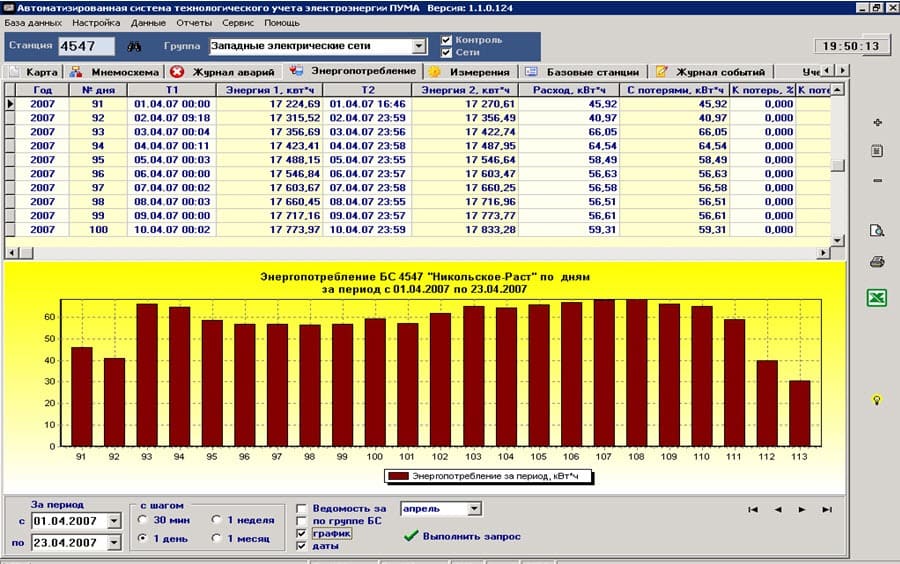The image size is (900, 564).
Task: Click Расход, кВт*ч column header
Action: [569, 90]
